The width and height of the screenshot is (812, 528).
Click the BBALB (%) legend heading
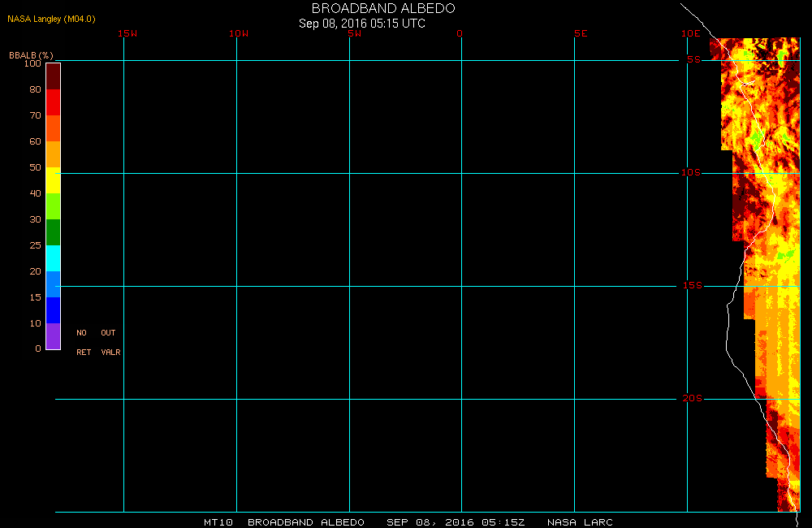pyautogui.click(x=31, y=55)
